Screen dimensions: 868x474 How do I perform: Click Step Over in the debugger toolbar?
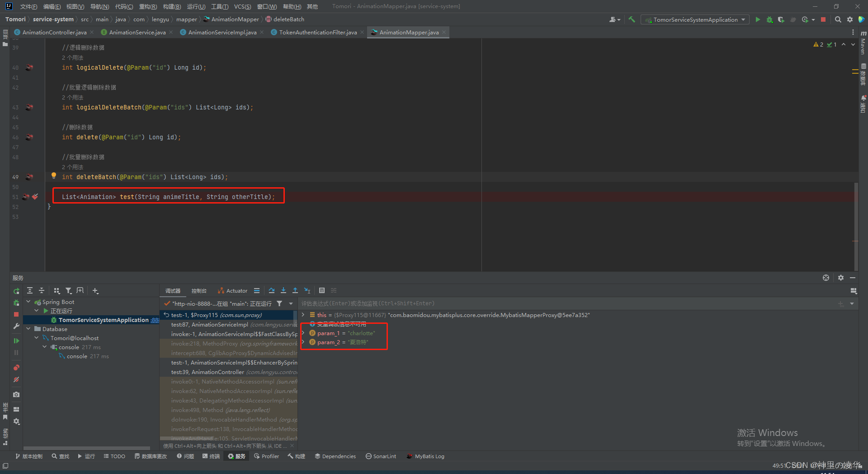click(272, 290)
